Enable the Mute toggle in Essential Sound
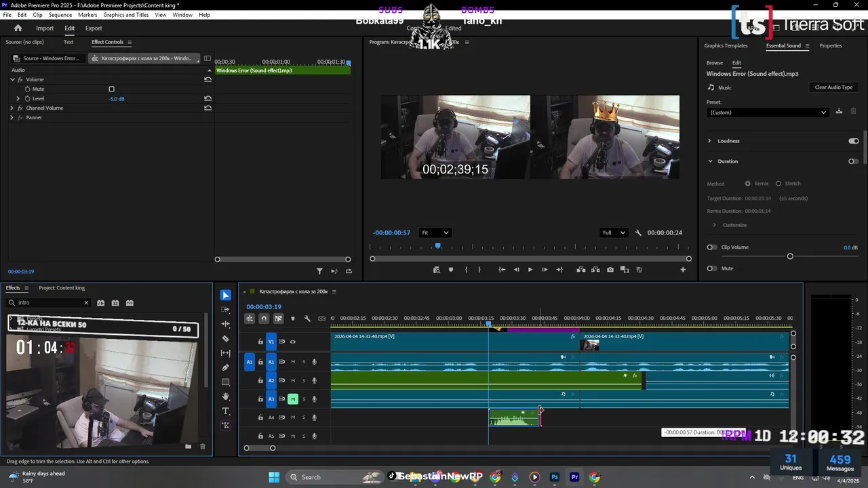The image size is (868, 488). [712, 268]
